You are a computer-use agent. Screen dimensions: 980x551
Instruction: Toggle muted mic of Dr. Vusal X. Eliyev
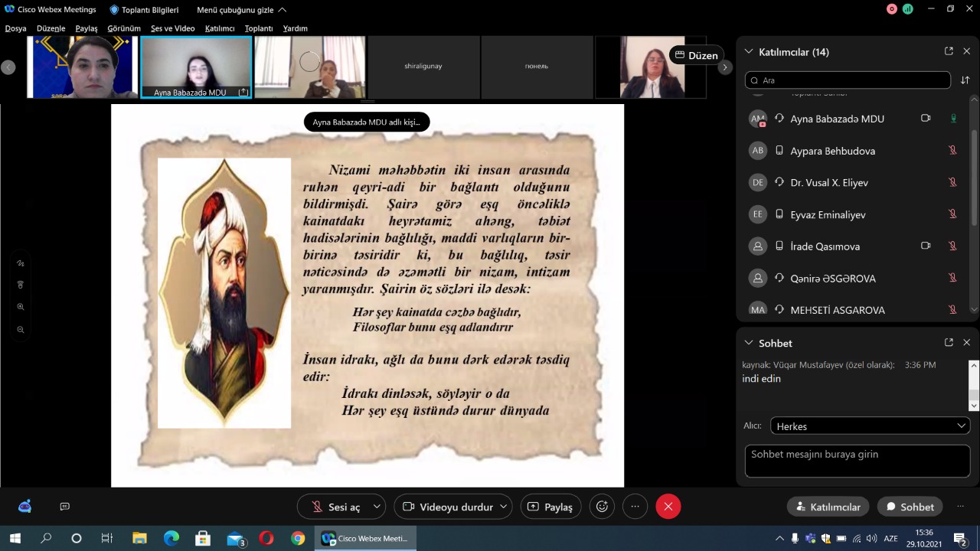pos(953,183)
